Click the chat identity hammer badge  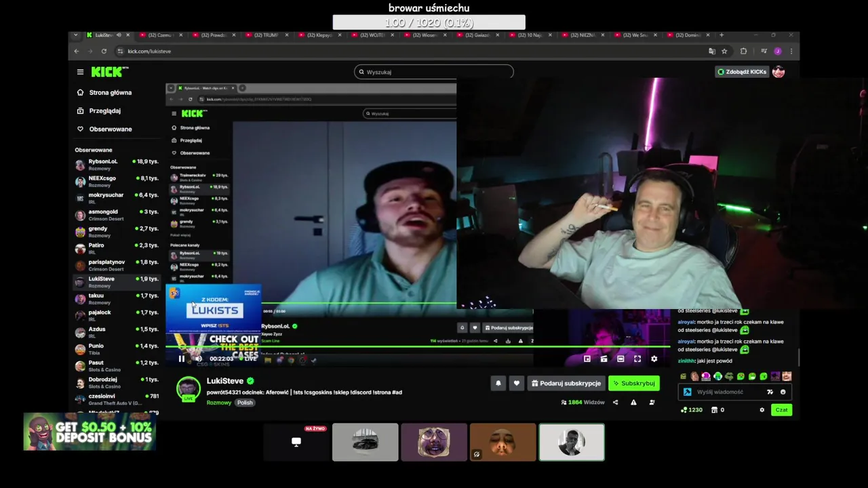click(687, 392)
